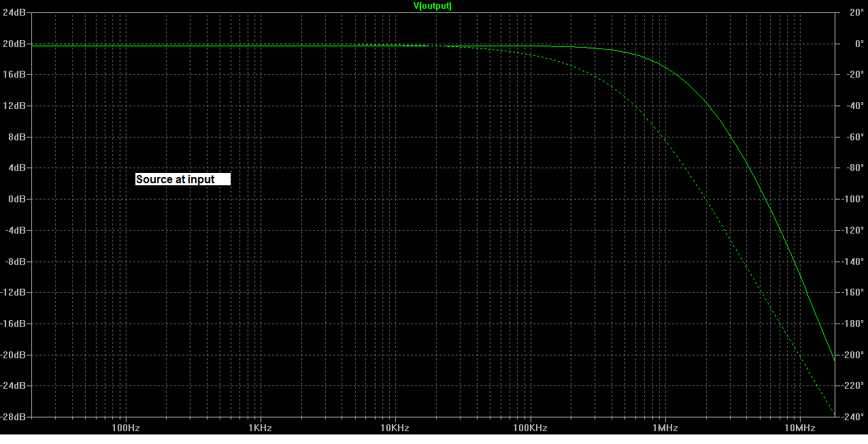Click the -160° phase axis label
This screenshot has width=868, height=444.
click(854, 292)
